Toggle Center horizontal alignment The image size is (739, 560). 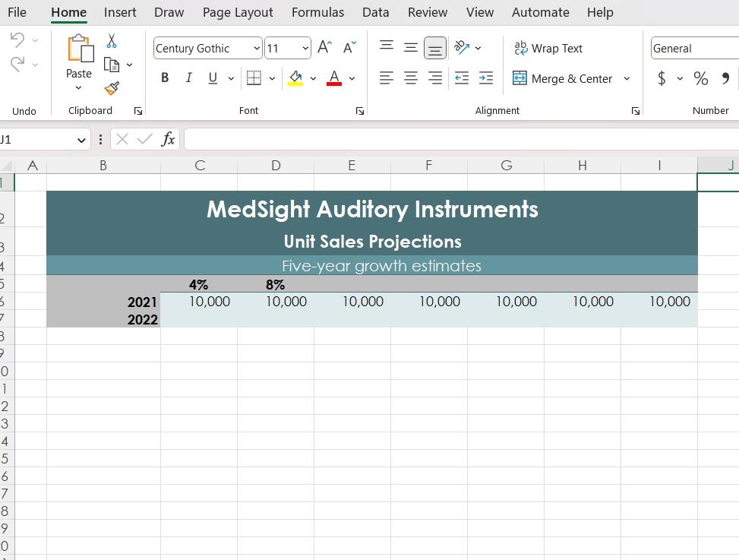(x=411, y=78)
